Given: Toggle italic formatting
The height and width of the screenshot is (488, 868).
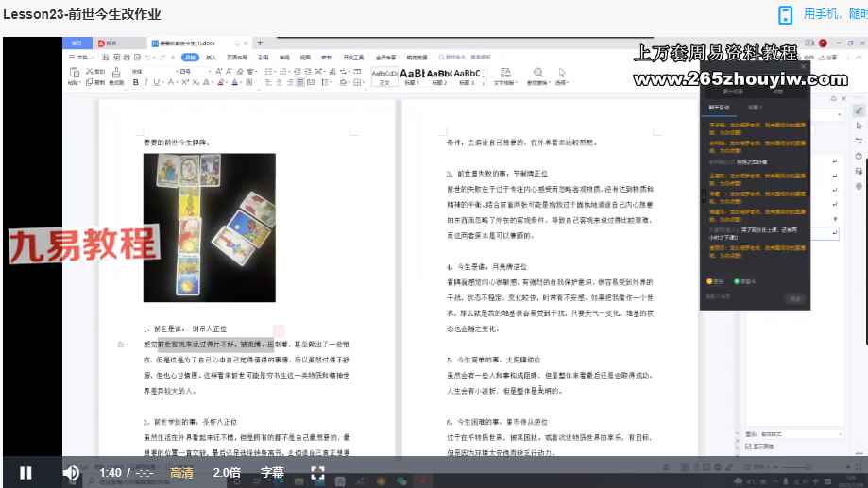Looking at the screenshot, I should (146, 82).
